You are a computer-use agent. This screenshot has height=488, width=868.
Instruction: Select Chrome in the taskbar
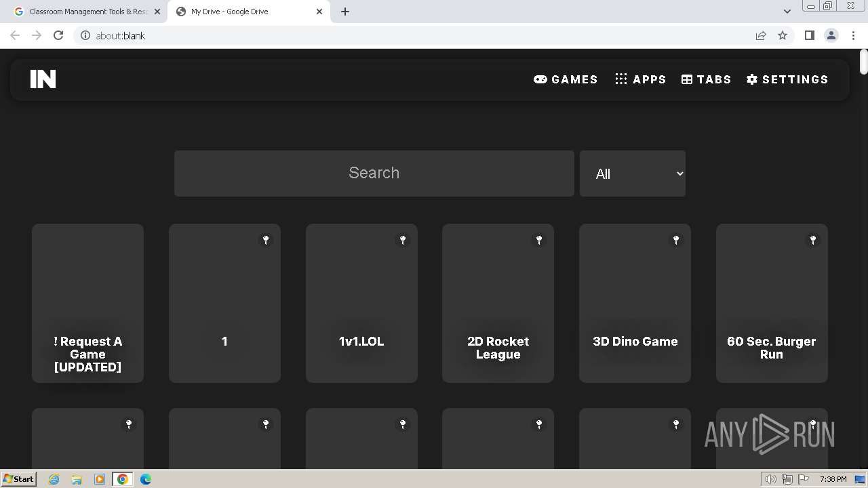point(123,479)
